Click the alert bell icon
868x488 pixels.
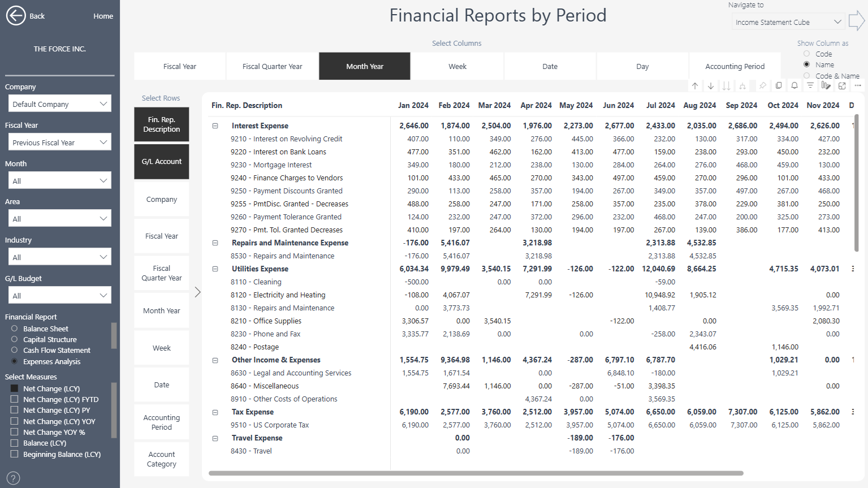[794, 86]
